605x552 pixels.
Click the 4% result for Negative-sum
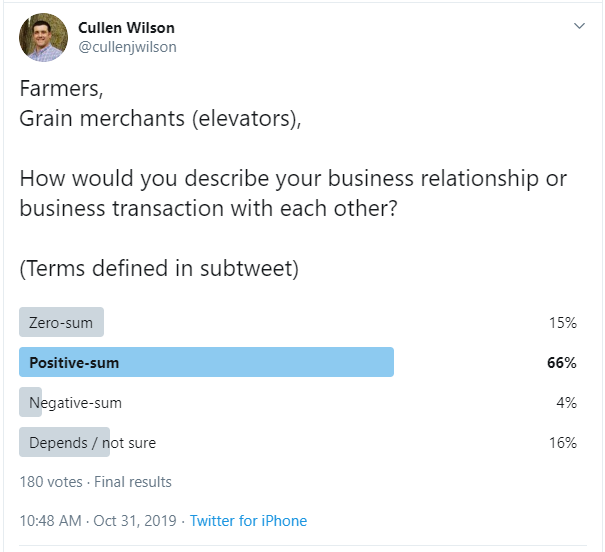click(x=567, y=402)
